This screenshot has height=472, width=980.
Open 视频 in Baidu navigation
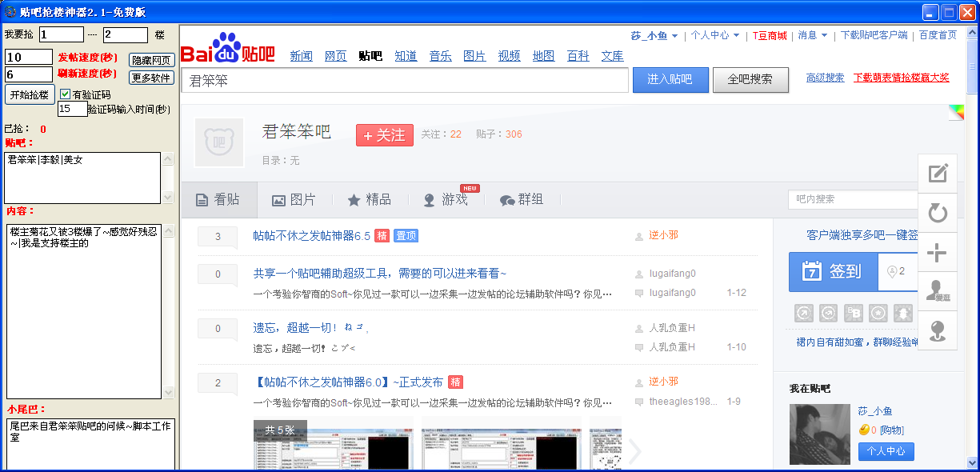(x=510, y=56)
